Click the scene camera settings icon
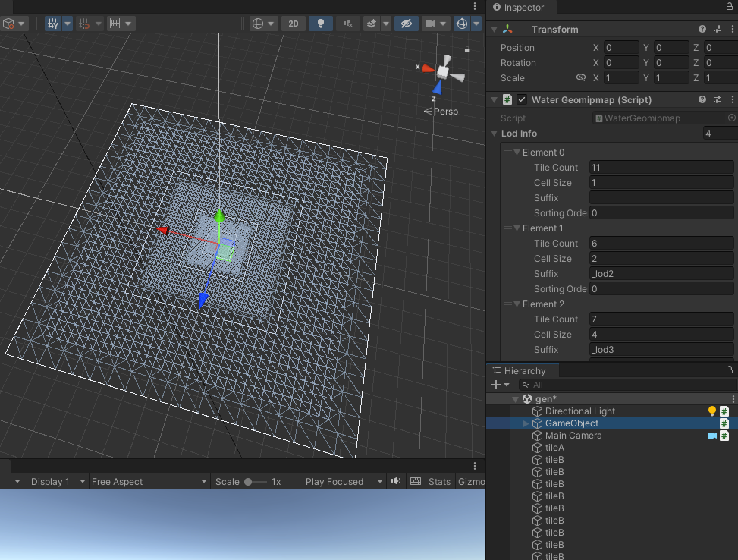 coord(430,24)
